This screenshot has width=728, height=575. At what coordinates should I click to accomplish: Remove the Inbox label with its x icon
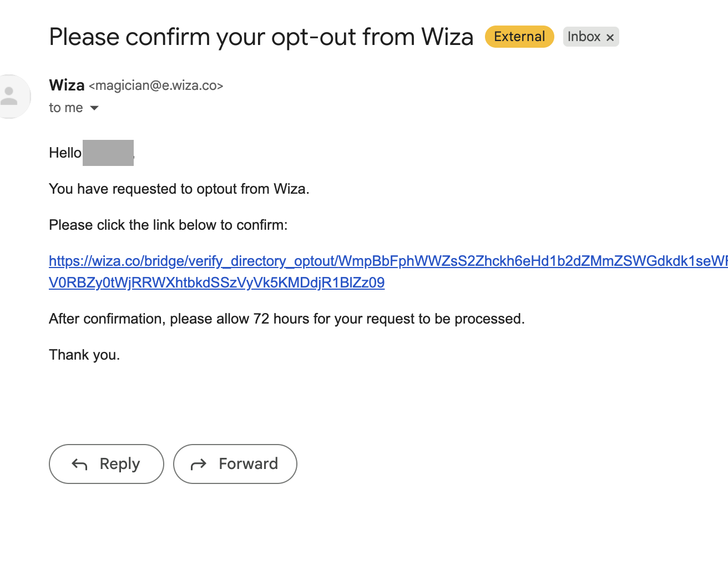[610, 37]
